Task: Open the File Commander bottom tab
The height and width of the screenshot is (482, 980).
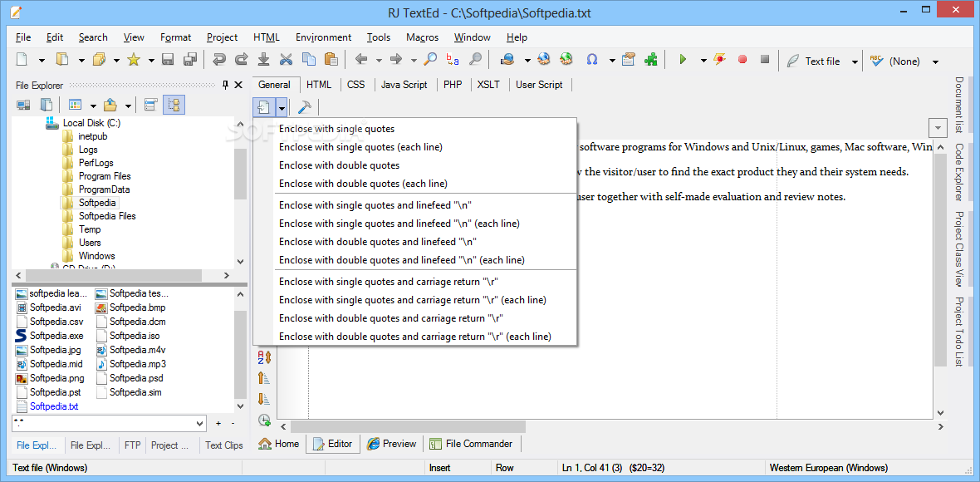Action: [x=472, y=444]
